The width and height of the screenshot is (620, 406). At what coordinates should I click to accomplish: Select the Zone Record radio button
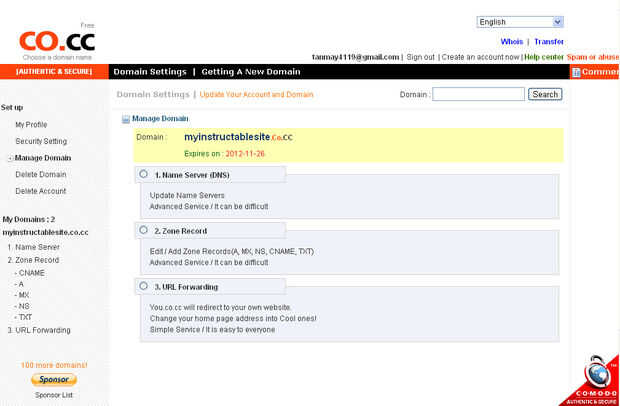[144, 230]
